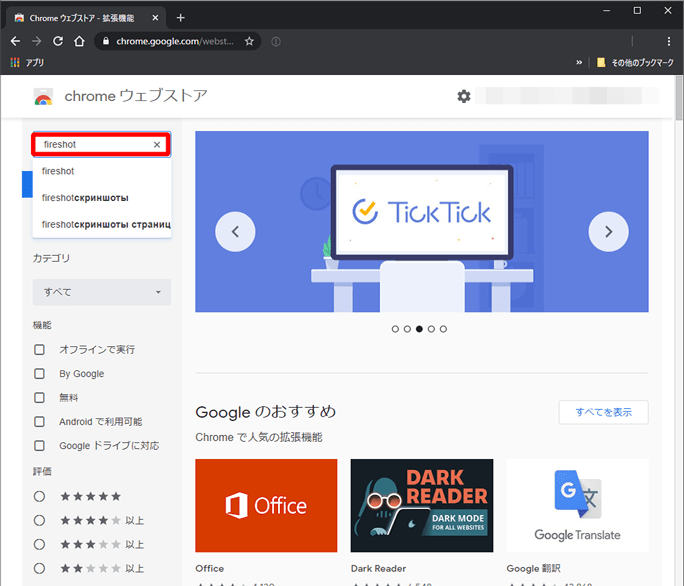Show hidden bookmarks with the chevron

click(579, 62)
